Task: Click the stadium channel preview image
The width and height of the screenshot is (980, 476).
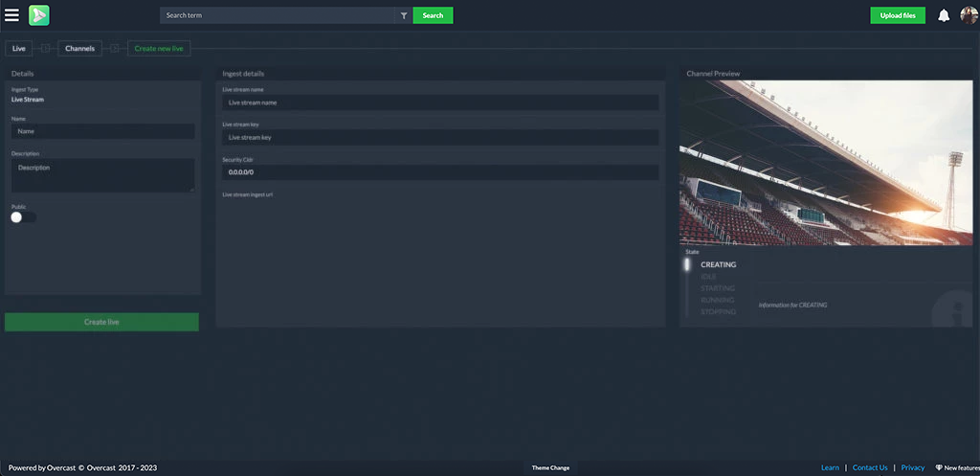Action: (826, 163)
